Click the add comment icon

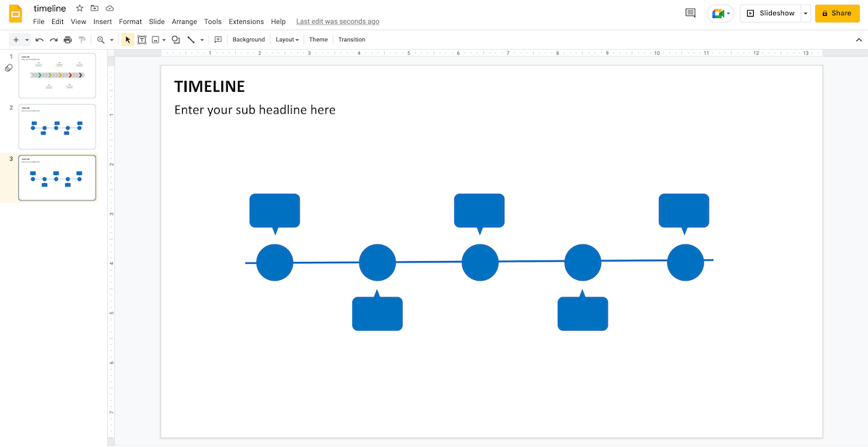[x=218, y=40]
